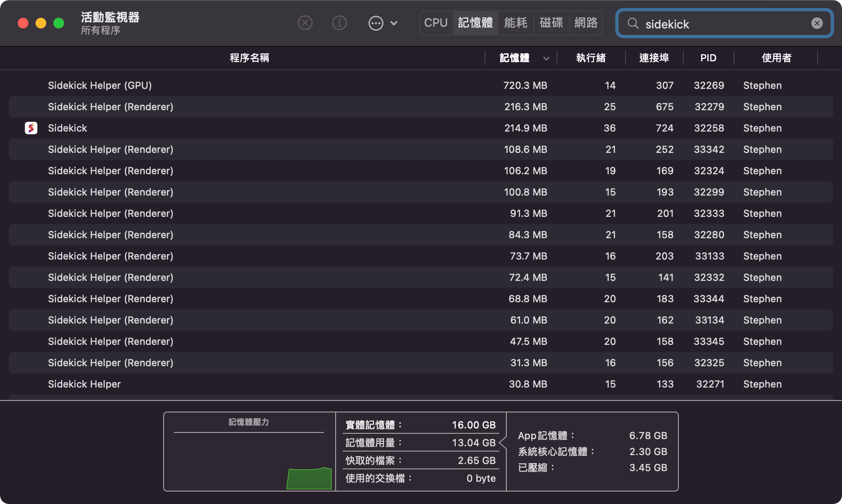Select the Renderer row with PID 33134

click(x=421, y=320)
